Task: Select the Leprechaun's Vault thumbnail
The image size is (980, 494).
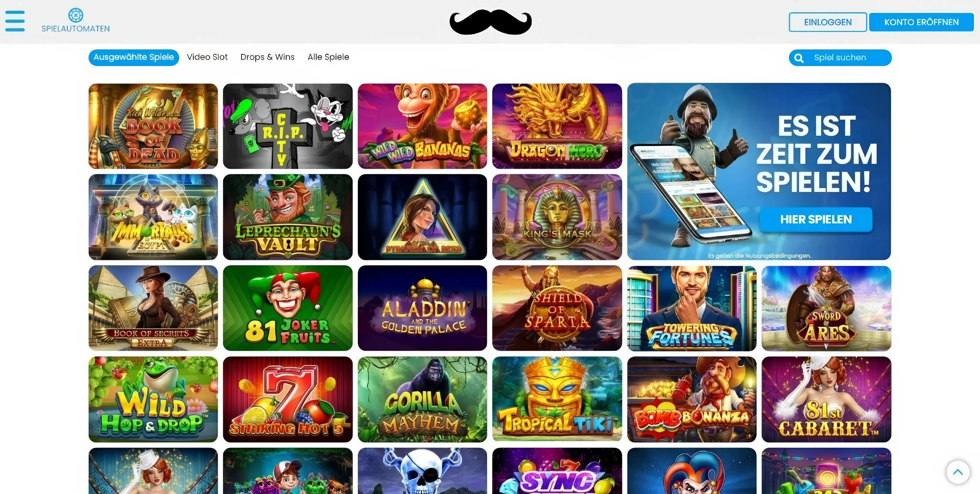Action: pos(288,217)
